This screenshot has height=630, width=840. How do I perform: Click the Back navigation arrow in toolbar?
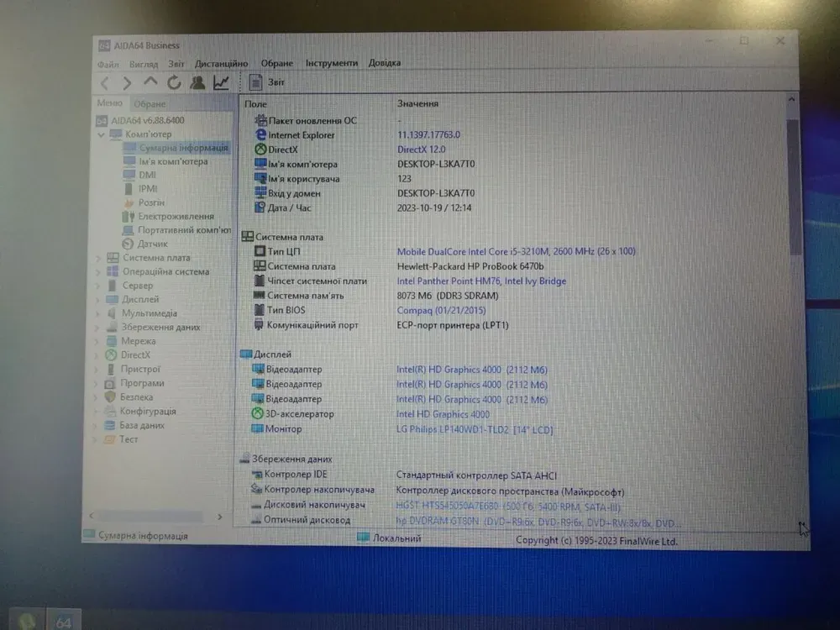pyautogui.click(x=104, y=83)
